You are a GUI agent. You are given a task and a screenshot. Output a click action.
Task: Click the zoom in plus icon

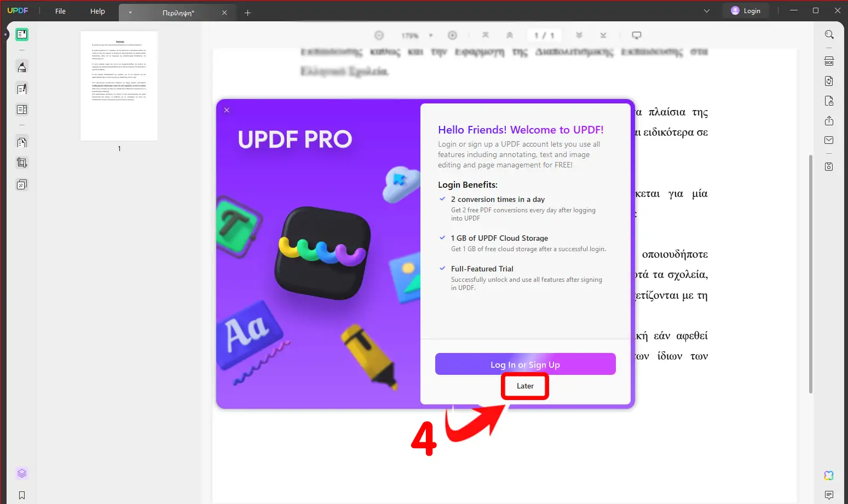click(452, 35)
